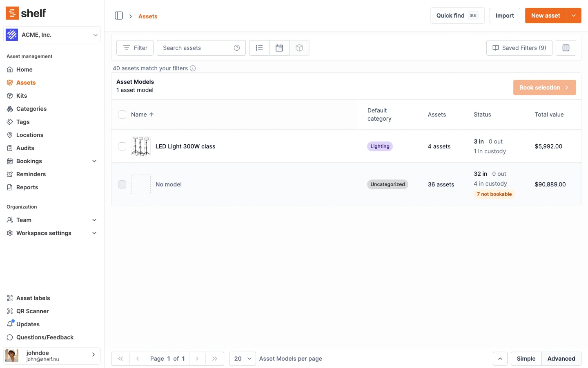
Task: Toggle the sidebar panel icon
Action: pyautogui.click(x=119, y=16)
